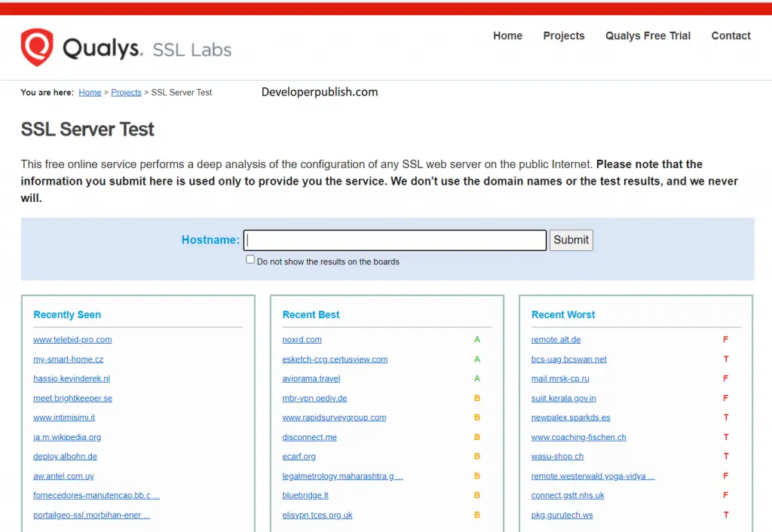Follow the Home breadcrumb link
The height and width of the screenshot is (532, 772).
tap(90, 93)
